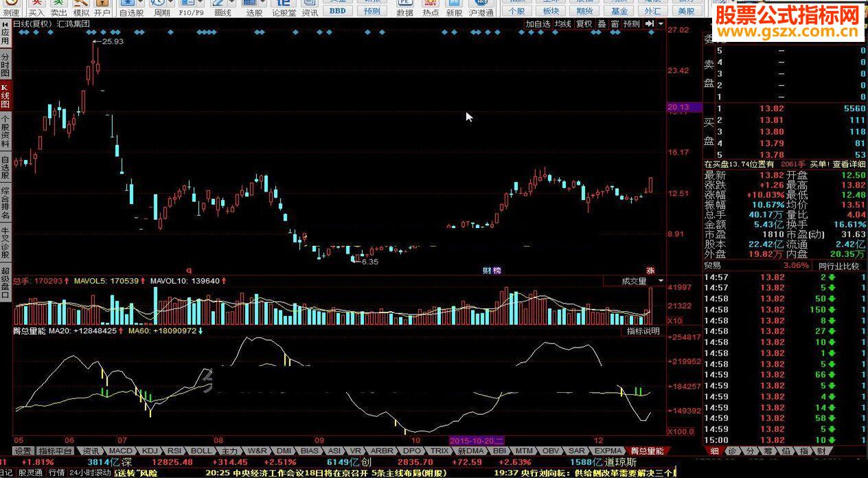Click the 设置 indicator settings tab
This screenshot has width=868, height=478.
(x=23, y=451)
